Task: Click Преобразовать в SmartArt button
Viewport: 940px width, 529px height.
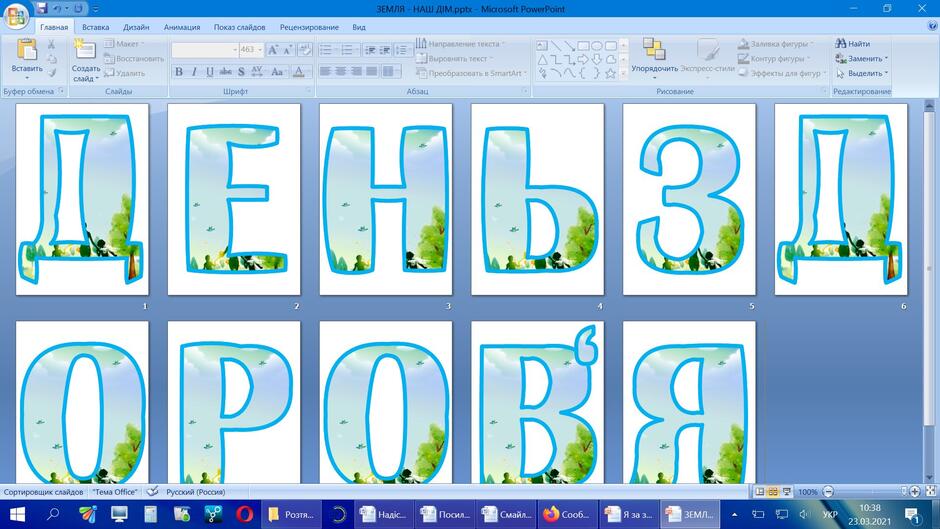Action: (x=471, y=73)
